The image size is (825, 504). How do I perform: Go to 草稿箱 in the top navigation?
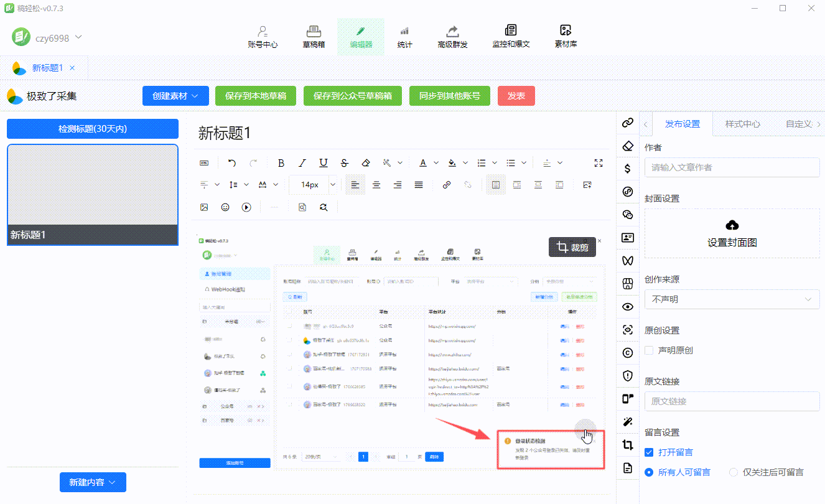[x=314, y=37]
